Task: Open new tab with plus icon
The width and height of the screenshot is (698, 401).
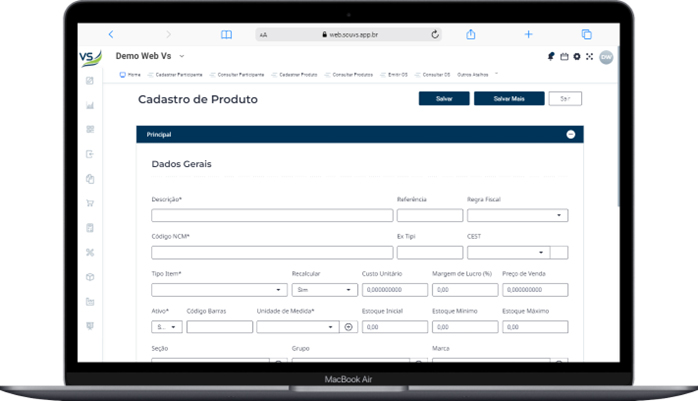Action: (528, 34)
